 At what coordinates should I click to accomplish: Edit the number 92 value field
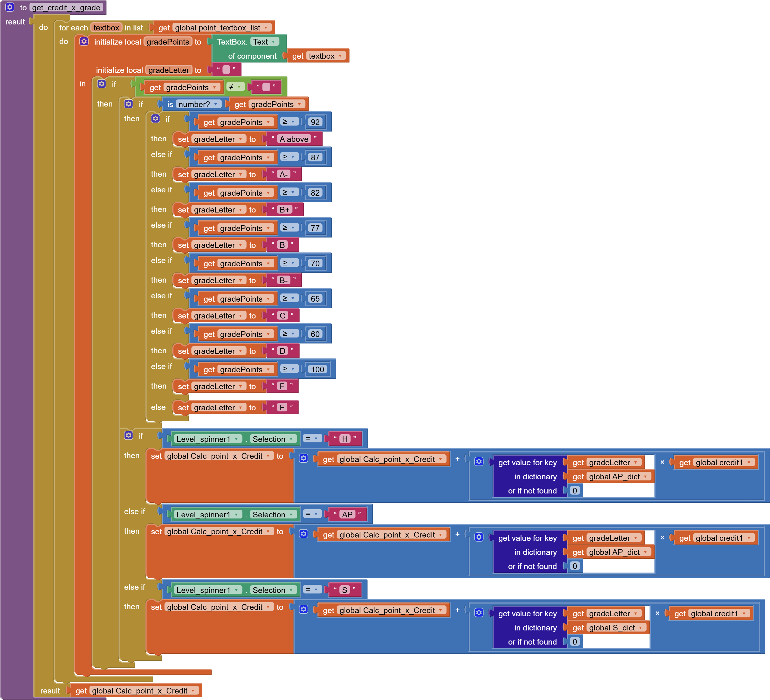(315, 122)
